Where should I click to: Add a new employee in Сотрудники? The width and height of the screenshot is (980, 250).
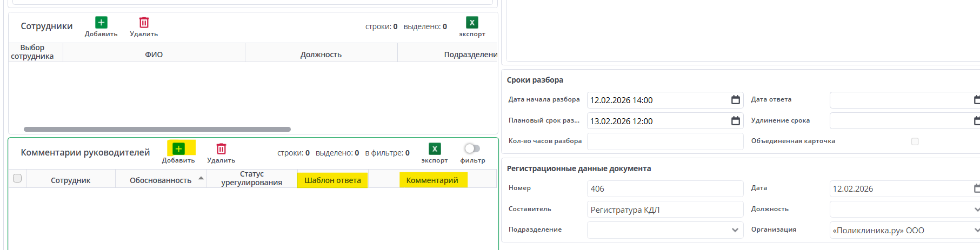101,26
